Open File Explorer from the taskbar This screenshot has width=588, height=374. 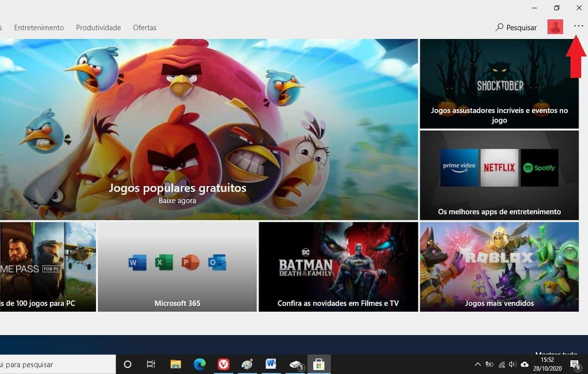pyautogui.click(x=176, y=364)
